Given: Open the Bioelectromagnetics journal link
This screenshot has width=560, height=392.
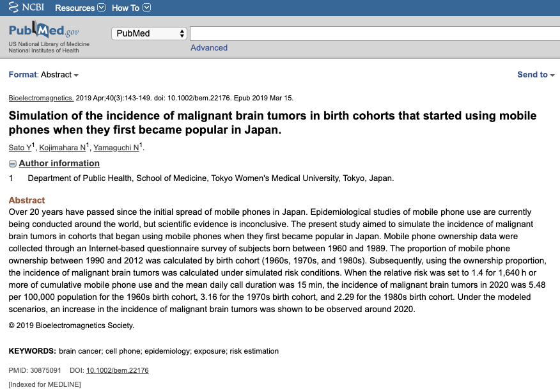Looking at the screenshot, I should (x=41, y=98).
